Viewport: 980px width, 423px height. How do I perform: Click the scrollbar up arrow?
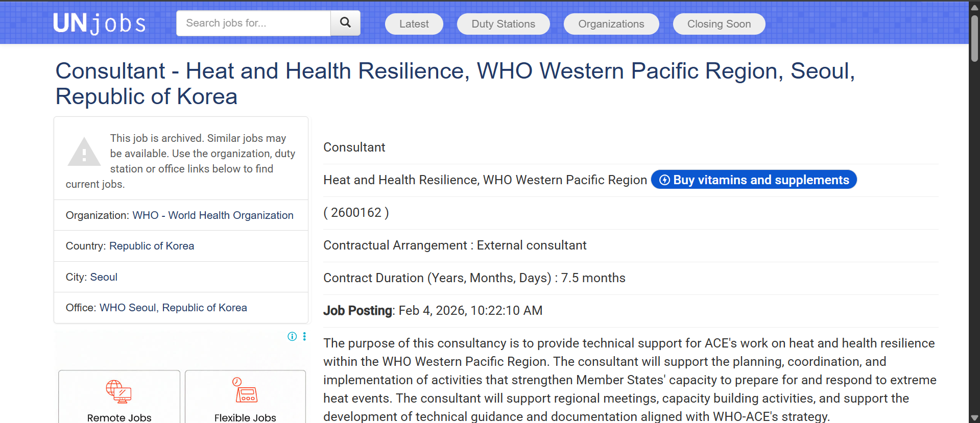(974, 7)
